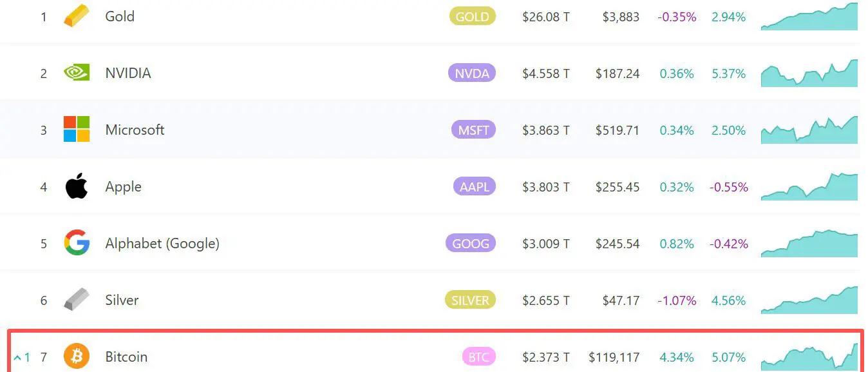Image resolution: width=868 pixels, height=372 pixels.
Task: Click the silver bar icon
Action: click(x=77, y=300)
